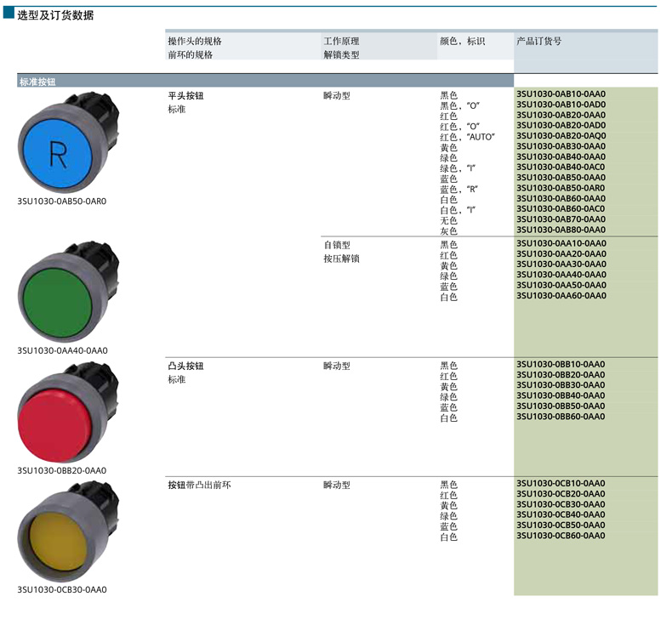Image resolution: width=672 pixels, height=625 pixels.
Task: Click the 自锁型 working principle label
Action: pos(337,245)
